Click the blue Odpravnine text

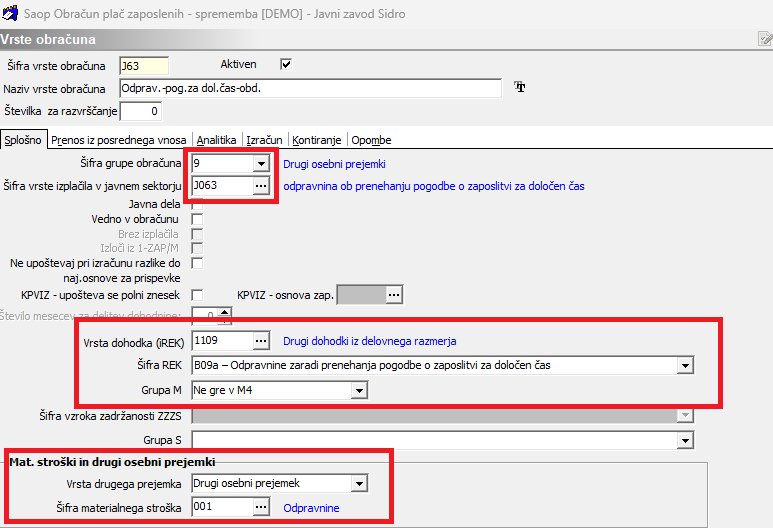311,508
